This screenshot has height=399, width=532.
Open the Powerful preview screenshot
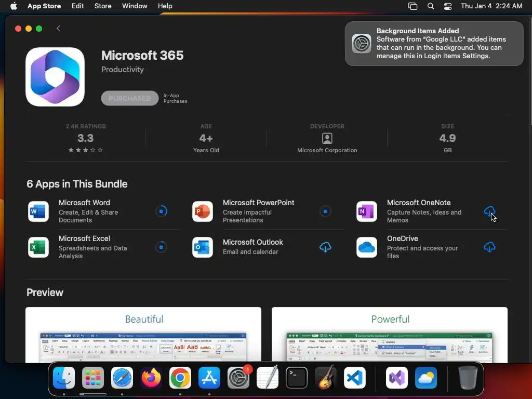pyautogui.click(x=390, y=335)
